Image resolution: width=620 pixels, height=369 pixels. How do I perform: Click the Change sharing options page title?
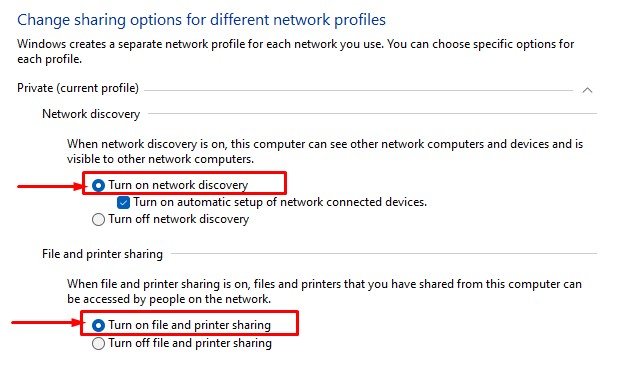click(201, 19)
